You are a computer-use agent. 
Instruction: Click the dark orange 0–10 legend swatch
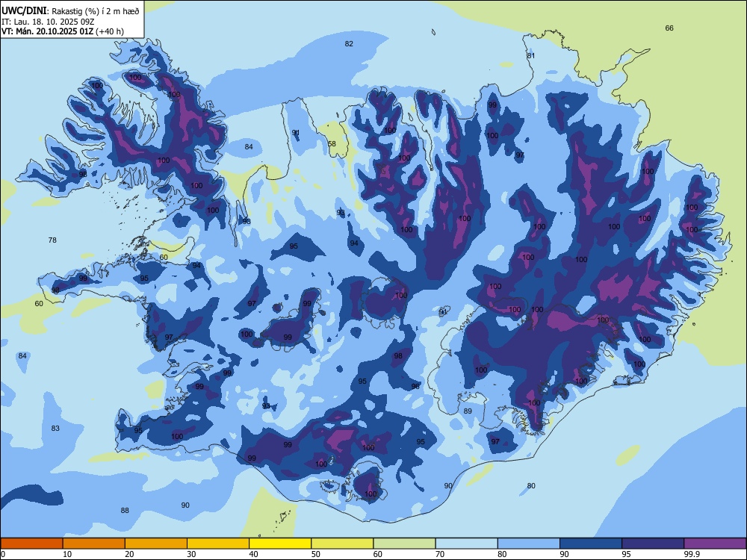(31, 544)
